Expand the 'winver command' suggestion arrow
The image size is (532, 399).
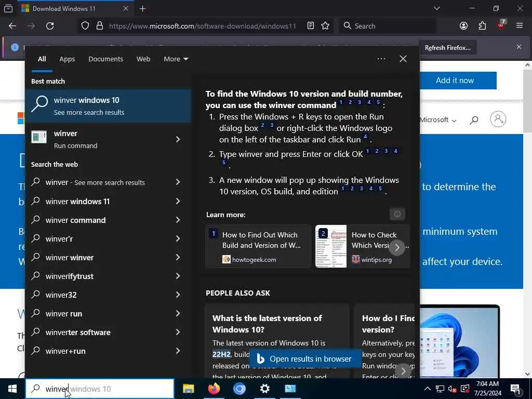pos(178,220)
